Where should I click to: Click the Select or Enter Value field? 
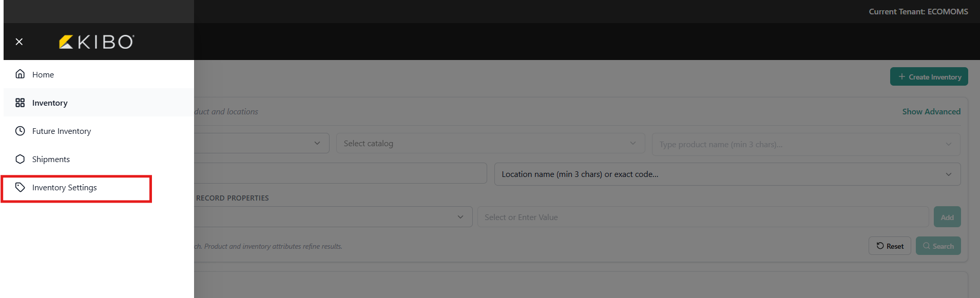tap(703, 217)
